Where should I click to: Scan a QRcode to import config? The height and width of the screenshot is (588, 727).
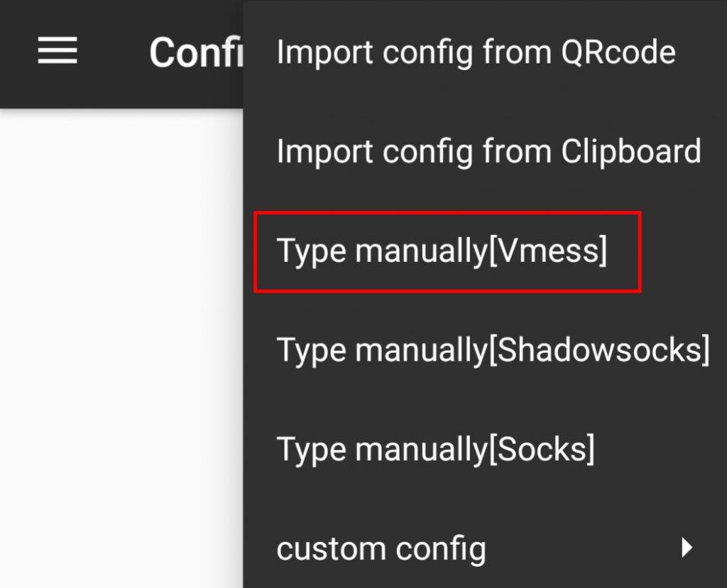(476, 52)
